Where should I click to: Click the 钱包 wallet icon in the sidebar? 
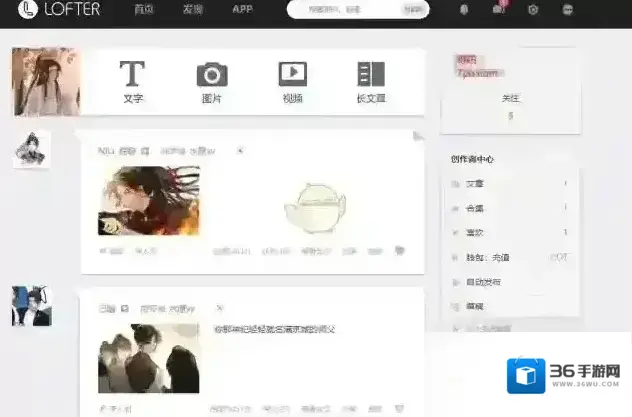(x=455, y=258)
